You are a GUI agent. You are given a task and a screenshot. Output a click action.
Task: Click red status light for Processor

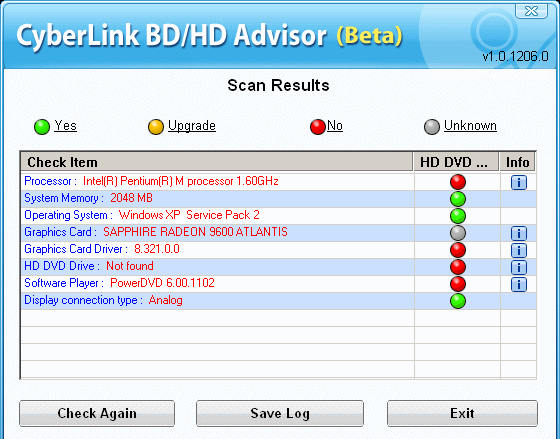tap(458, 182)
